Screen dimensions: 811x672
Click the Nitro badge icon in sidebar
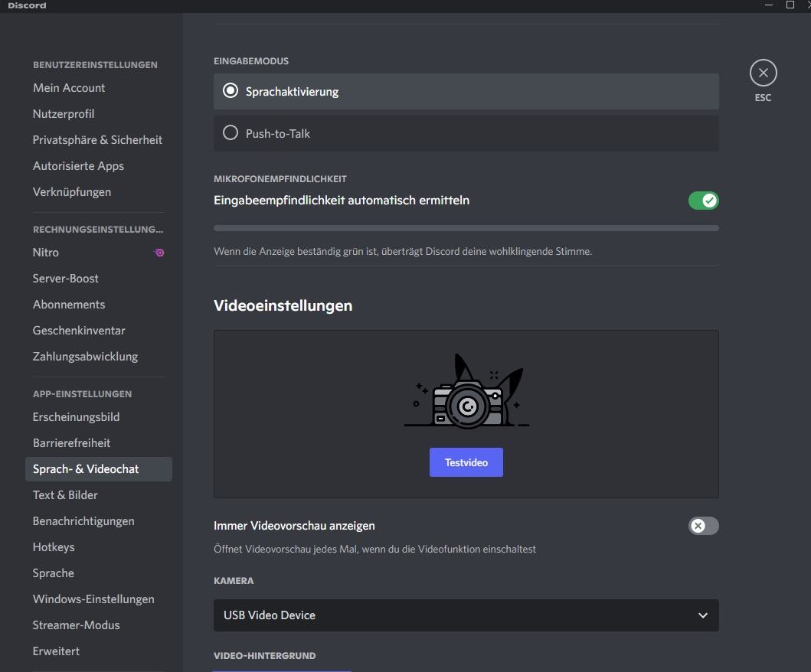point(159,253)
